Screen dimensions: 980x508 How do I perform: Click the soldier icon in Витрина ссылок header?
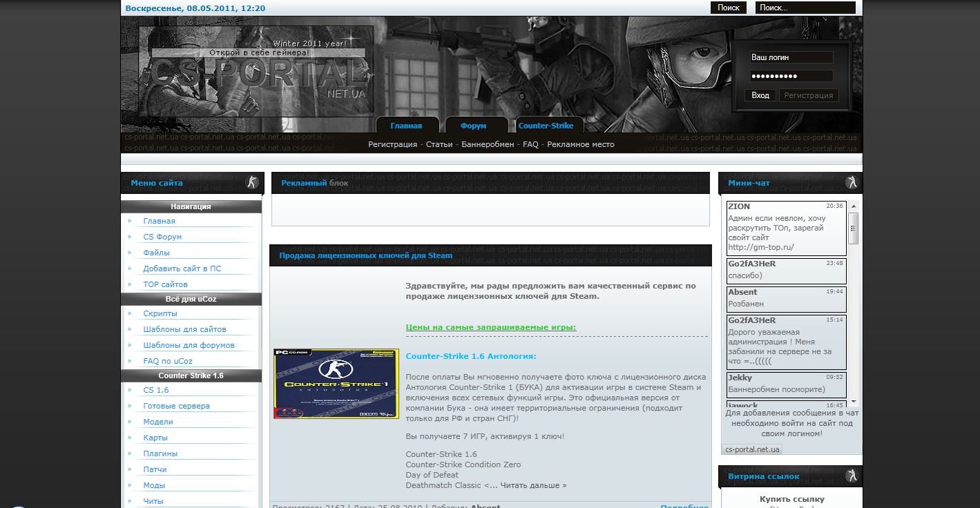pos(852,476)
